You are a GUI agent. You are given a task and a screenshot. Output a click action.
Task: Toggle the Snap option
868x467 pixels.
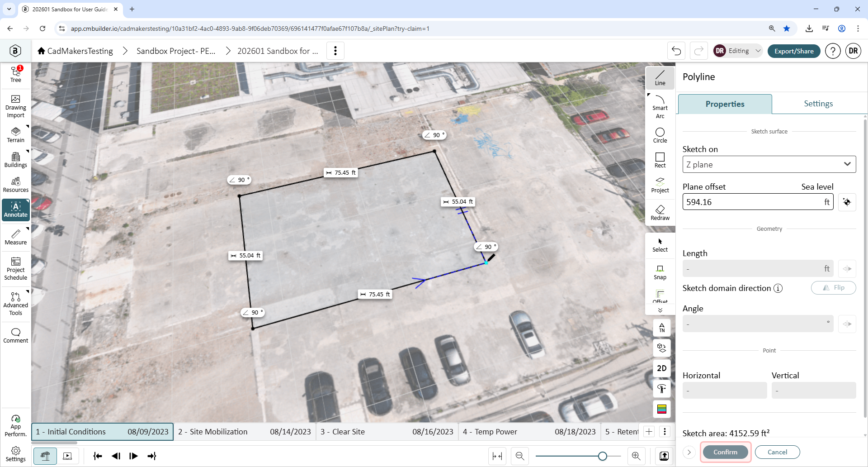tap(660, 272)
